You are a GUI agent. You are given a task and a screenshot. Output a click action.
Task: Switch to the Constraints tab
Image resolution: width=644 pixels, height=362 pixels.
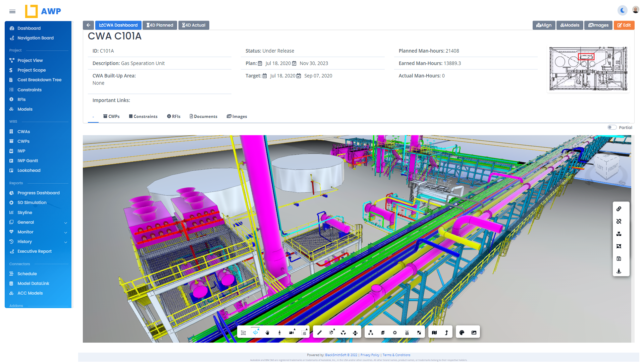point(143,116)
